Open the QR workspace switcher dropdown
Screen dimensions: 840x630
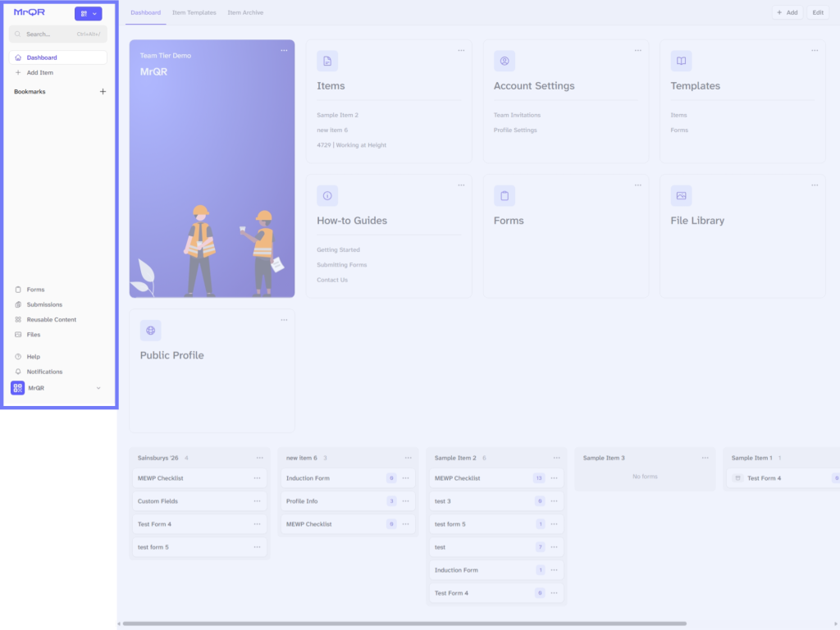point(89,13)
